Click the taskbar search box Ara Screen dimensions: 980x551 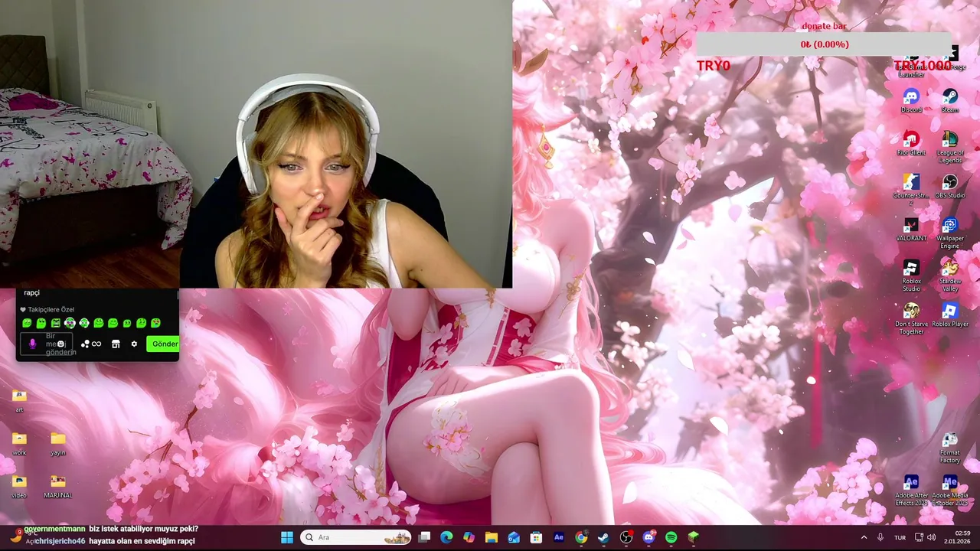(x=355, y=537)
